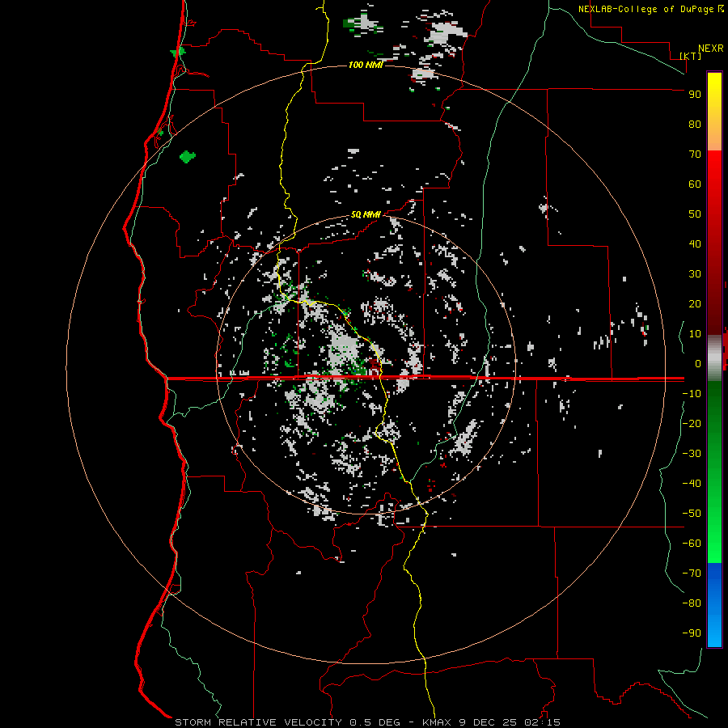Click the [KT] units label
The width and height of the screenshot is (728, 728).
click(690, 56)
